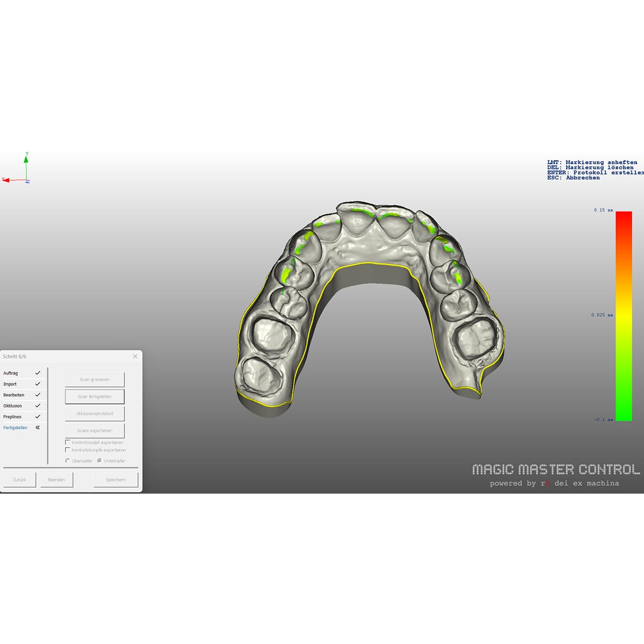Click the checkmark icon beside Okklusion
The image size is (644, 644).
point(38,406)
